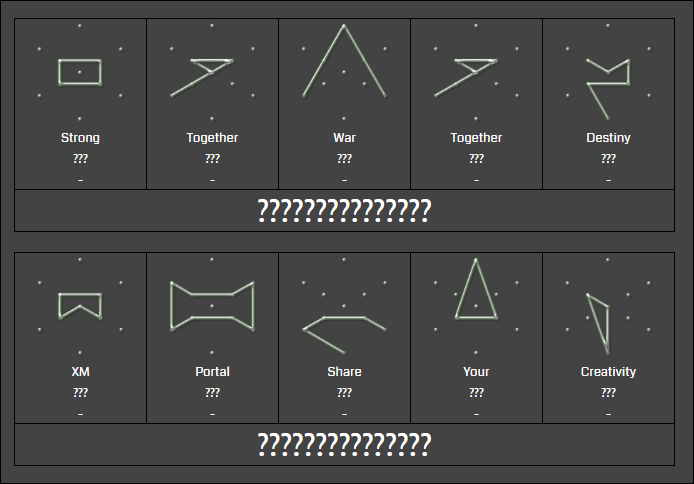Click the dash below the Your card's ???
Viewport: 694px width, 484px height.
coord(476,414)
